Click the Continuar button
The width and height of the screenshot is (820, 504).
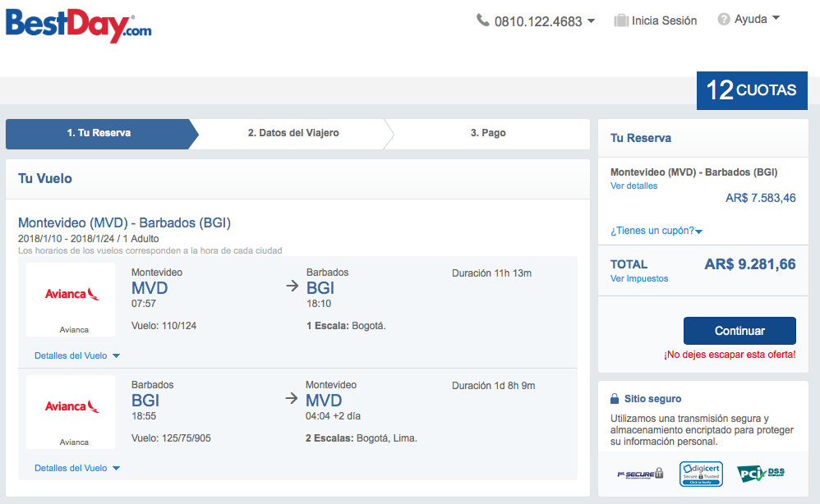(x=739, y=331)
